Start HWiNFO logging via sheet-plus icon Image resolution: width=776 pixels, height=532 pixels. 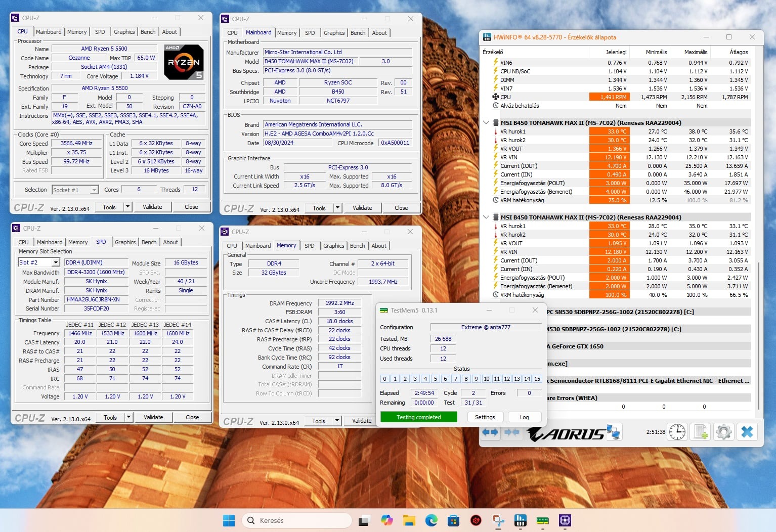[701, 432]
